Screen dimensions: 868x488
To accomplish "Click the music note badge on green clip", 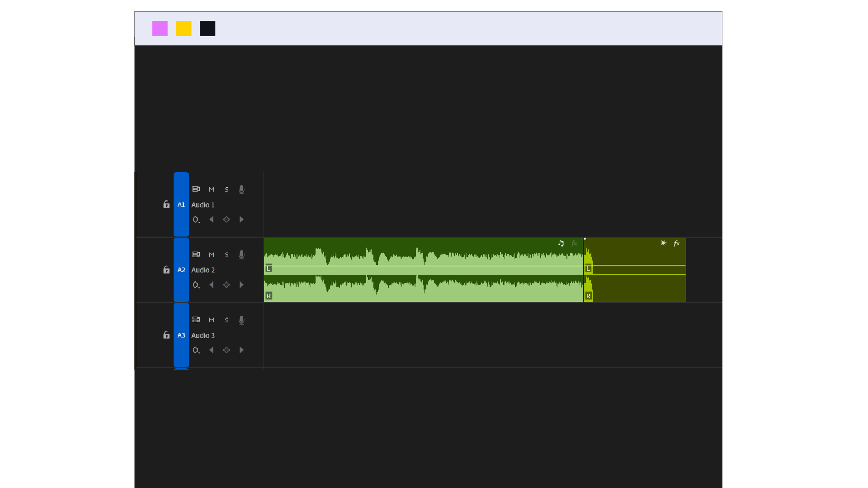I will (561, 243).
